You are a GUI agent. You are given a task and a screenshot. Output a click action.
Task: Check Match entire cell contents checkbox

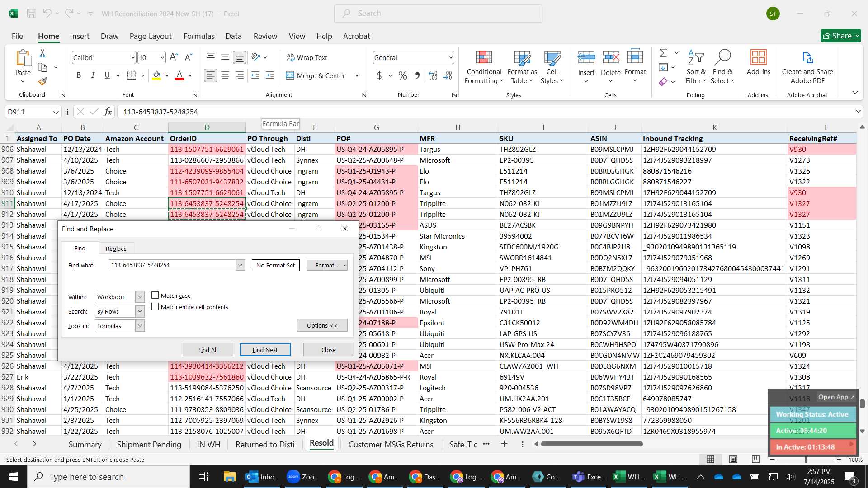point(155,306)
